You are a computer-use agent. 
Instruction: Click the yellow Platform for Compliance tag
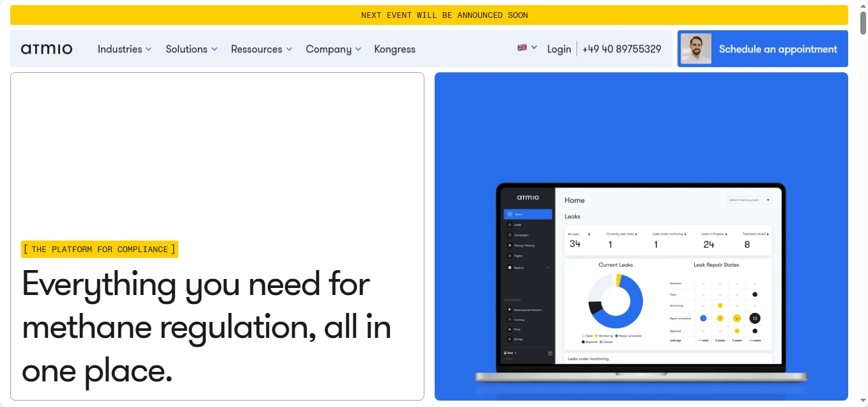coord(99,250)
